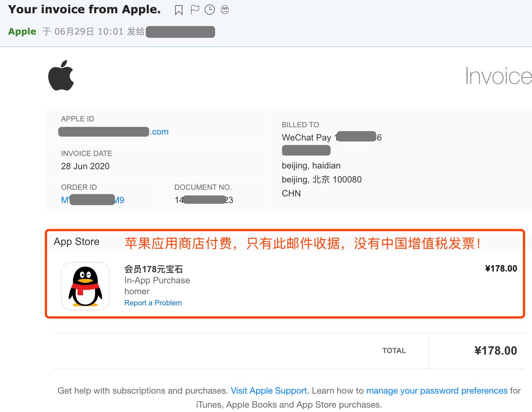Click the large Invoice heading
The width and height of the screenshot is (532, 412).
point(499,76)
